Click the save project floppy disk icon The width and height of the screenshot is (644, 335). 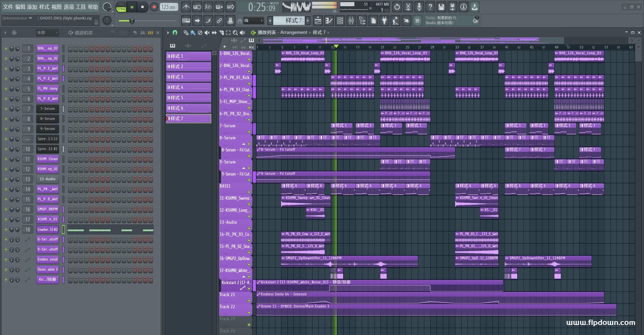[x=441, y=7]
